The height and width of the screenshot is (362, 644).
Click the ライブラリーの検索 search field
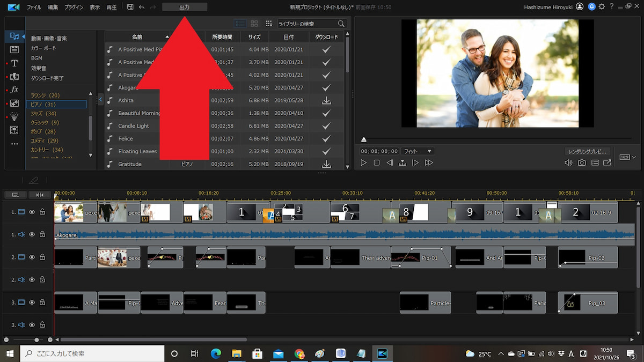(307, 24)
